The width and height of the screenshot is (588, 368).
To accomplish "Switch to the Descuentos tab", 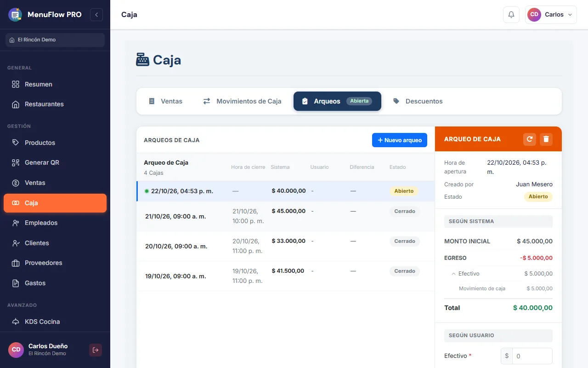I will [418, 101].
